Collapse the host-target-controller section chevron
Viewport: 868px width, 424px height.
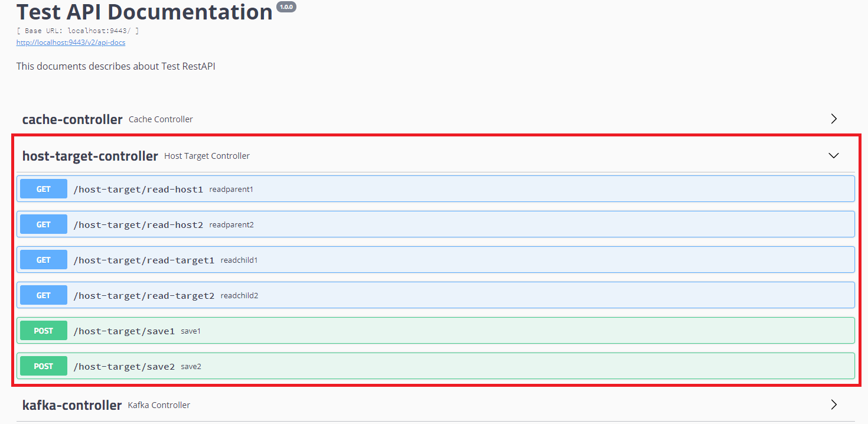(x=834, y=156)
